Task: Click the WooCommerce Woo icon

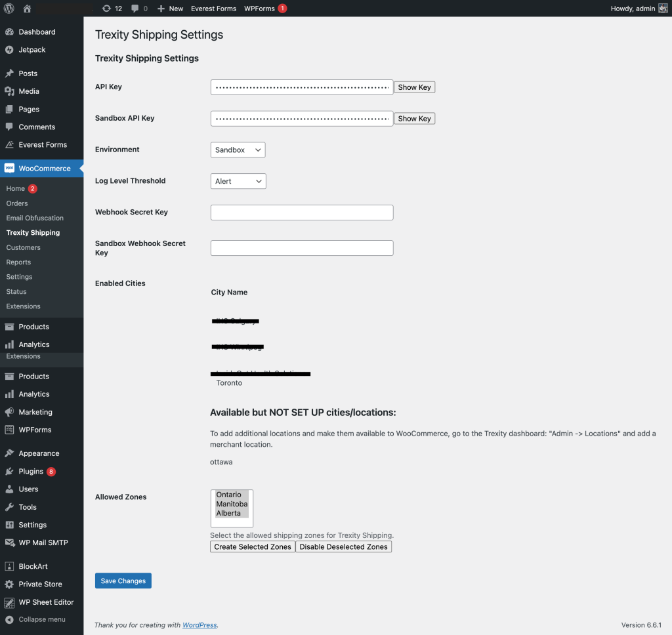Action: point(9,169)
